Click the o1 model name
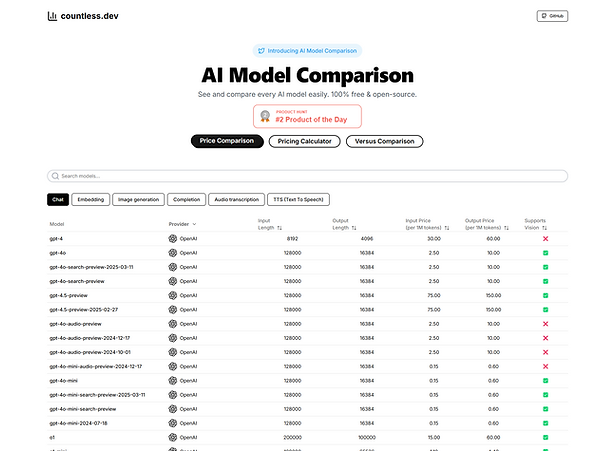Viewport: 615px width, 451px height. [52, 437]
